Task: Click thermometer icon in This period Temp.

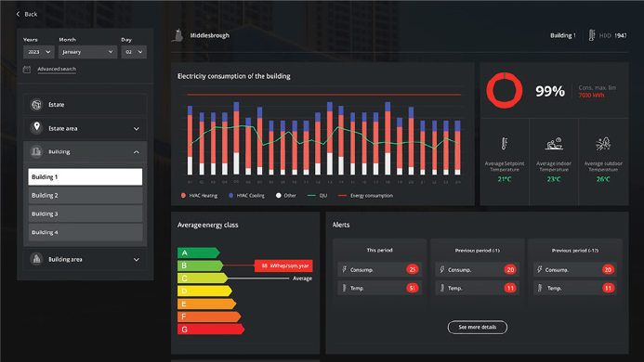Action: 344,288
